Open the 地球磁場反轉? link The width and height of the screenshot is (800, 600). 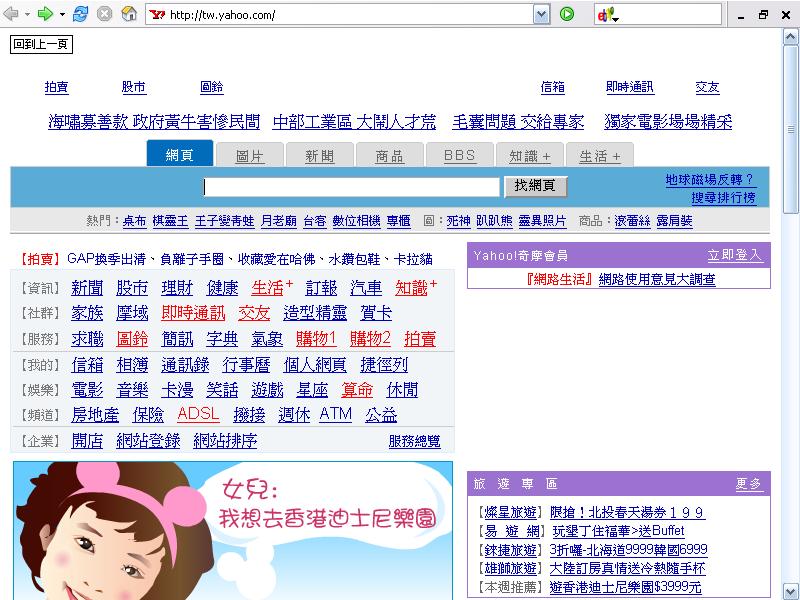709,179
